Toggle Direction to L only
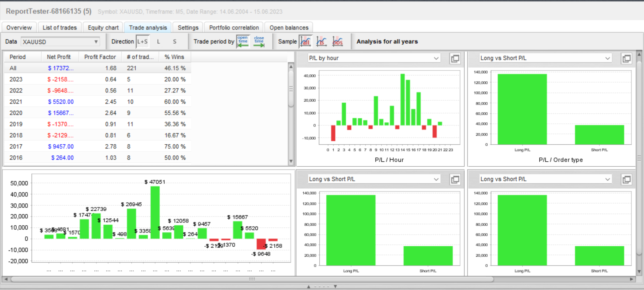 pos(158,42)
